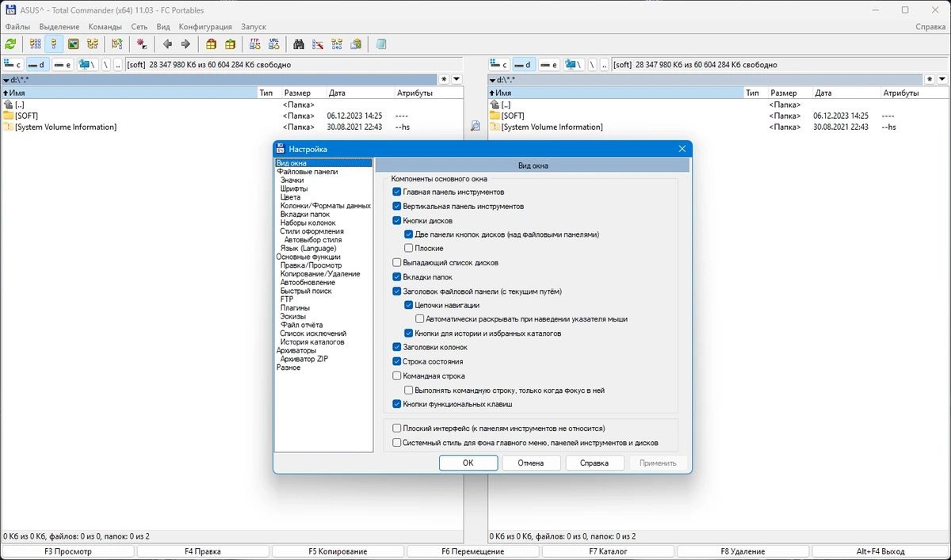Select [SOFT] folder in the right panel

coord(513,116)
